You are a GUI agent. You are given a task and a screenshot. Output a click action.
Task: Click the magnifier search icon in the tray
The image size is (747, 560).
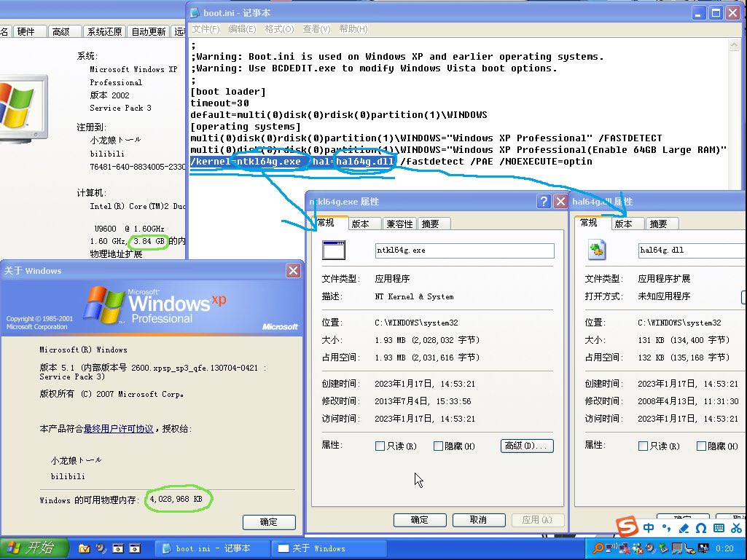[x=599, y=548]
